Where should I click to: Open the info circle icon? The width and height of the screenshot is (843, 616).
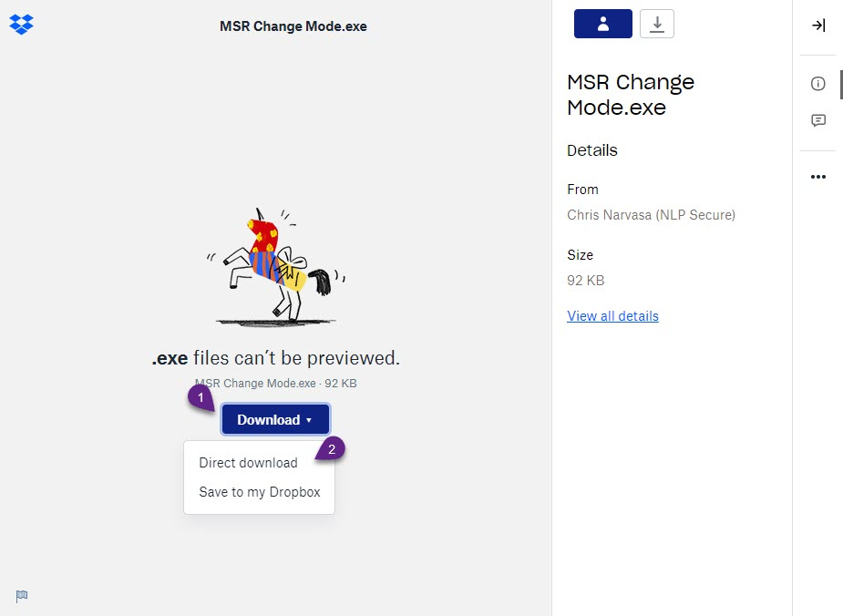click(817, 83)
